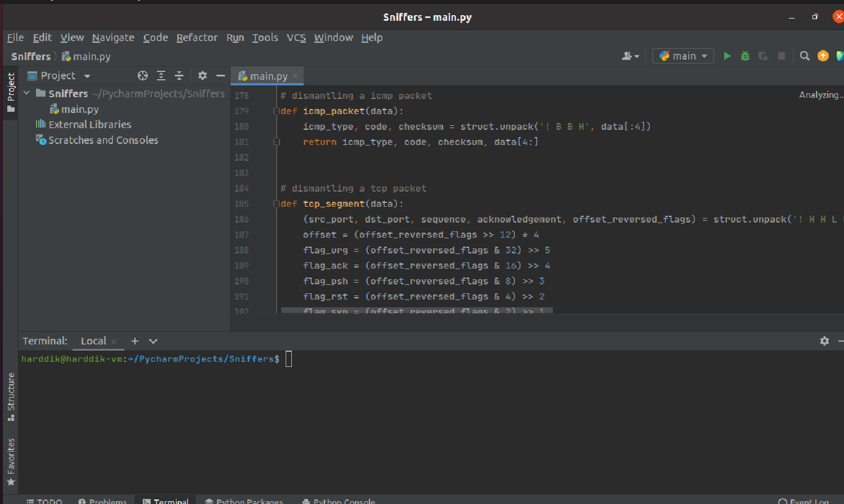Click the fold end marker at line 181
The height and width of the screenshot is (504, 844).
[x=276, y=142]
